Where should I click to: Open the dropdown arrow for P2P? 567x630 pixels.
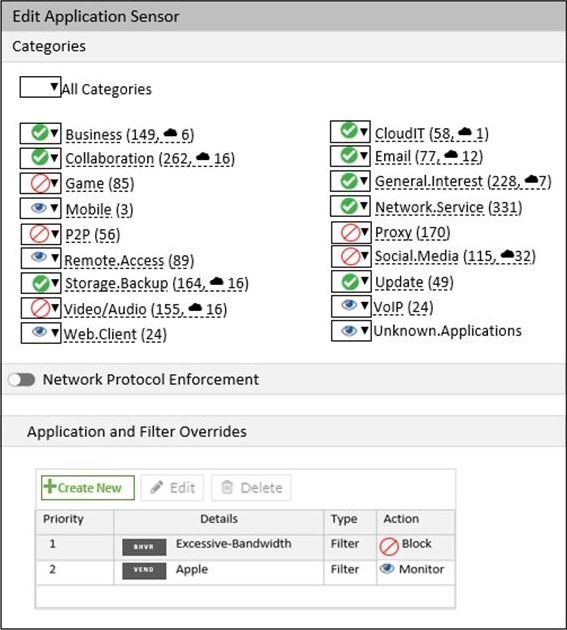[55, 233]
